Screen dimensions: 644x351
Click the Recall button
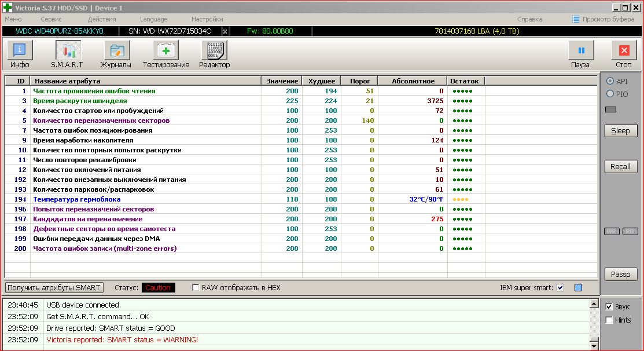[x=621, y=166]
